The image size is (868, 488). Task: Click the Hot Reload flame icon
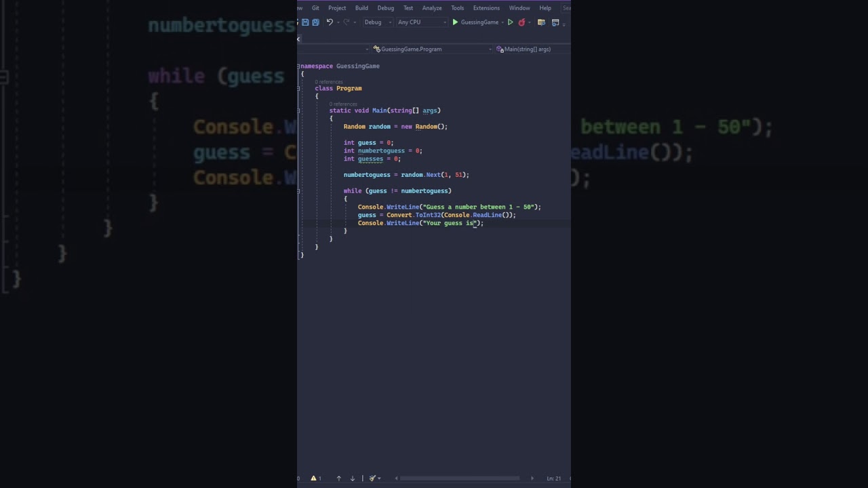(x=521, y=22)
